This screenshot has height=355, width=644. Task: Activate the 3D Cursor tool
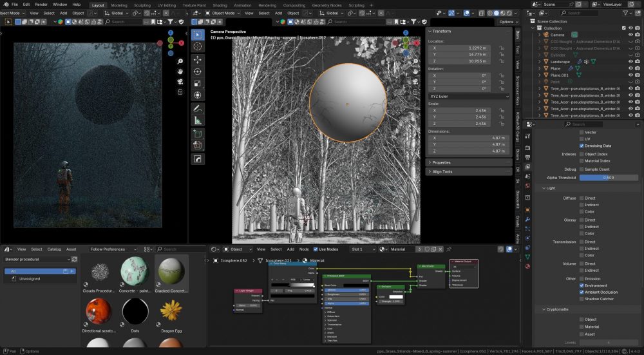(x=198, y=46)
